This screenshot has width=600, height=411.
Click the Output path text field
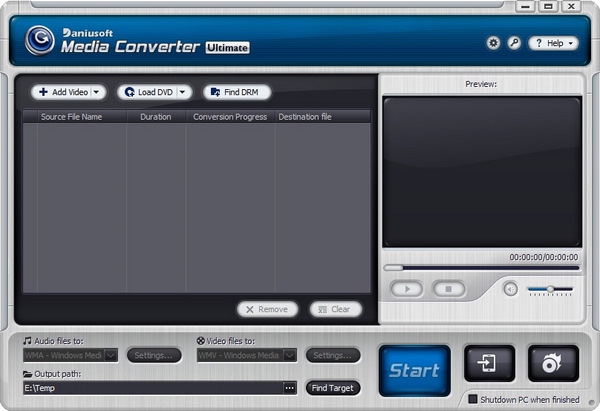[x=153, y=388]
